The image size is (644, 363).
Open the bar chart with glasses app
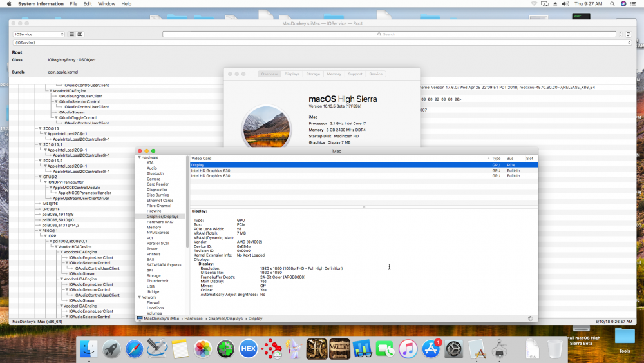pos(362,349)
